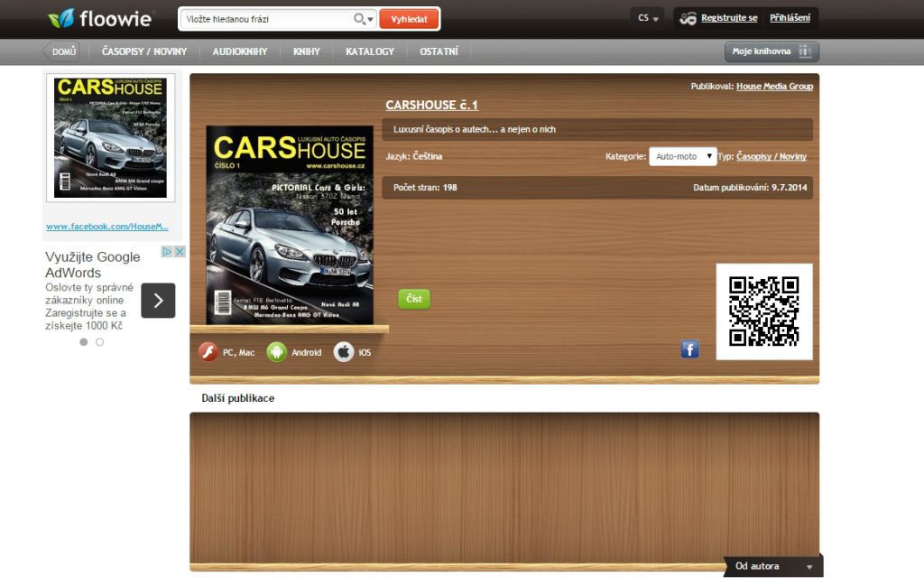Image resolution: width=924 pixels, height=586 pixels.
Task: Click 'Počet stran: 198' text
Action: (426, 188)
